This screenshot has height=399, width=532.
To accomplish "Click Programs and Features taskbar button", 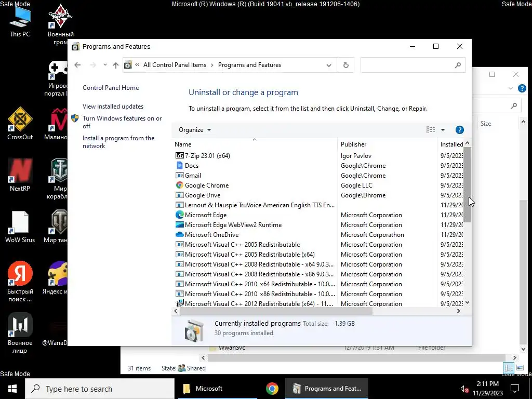I will (326, 389).
